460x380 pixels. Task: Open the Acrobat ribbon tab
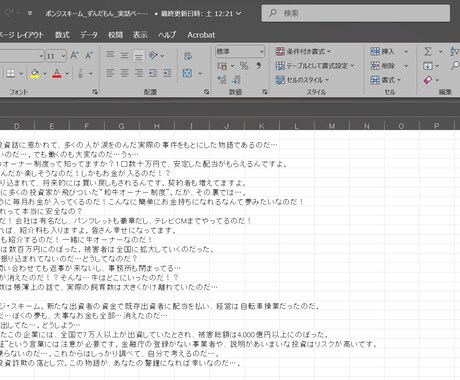[x=201, y=35]
